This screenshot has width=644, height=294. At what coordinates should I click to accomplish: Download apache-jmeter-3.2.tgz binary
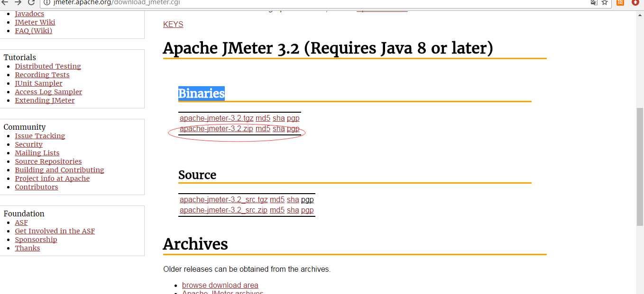click(216, 118)
